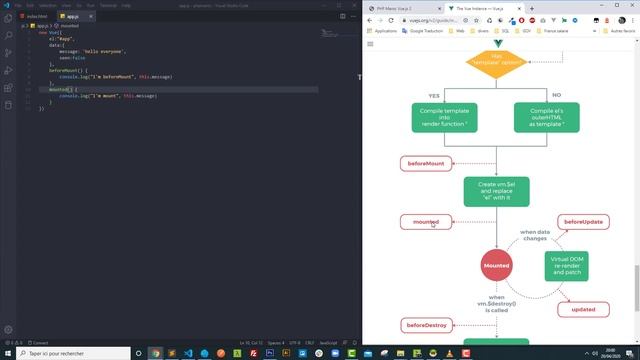Screen dimensions: 640x360
Task: Open errors and warnings in status bar
Action: click(x=14, y=343)
